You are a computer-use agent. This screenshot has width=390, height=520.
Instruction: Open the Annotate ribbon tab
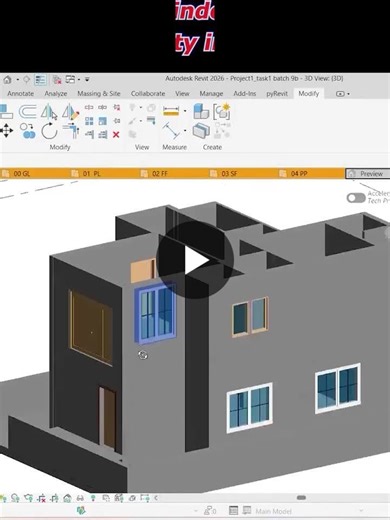[x=21, y=94]
